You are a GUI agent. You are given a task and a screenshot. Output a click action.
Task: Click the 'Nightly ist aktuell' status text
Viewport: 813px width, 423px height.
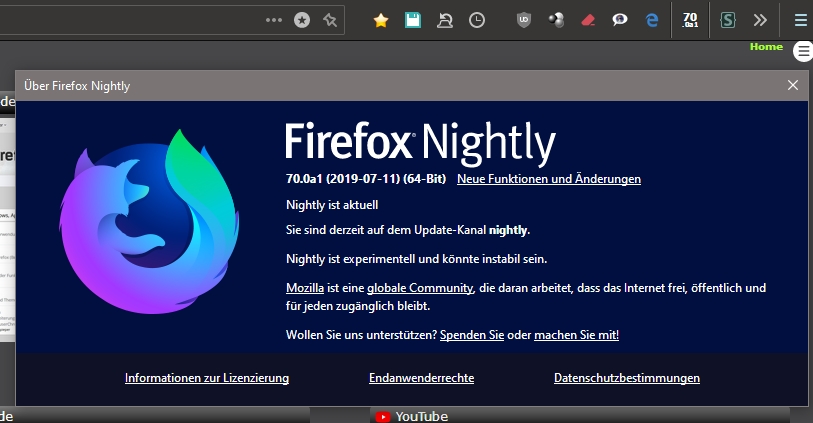[332, 205]
